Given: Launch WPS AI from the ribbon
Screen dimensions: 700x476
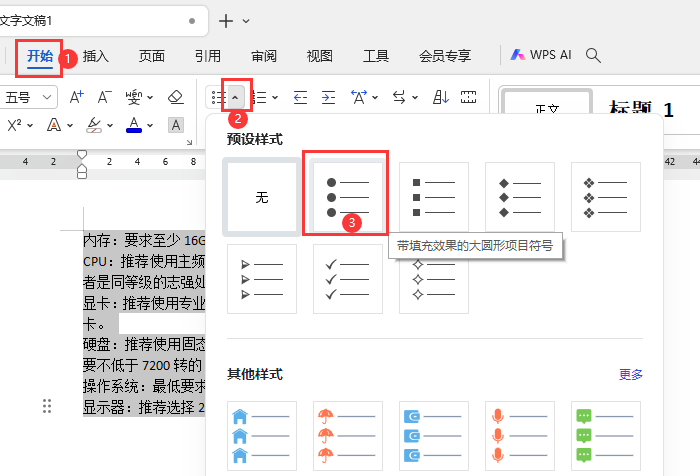Looking at the screenshot, I should point(541,55).
